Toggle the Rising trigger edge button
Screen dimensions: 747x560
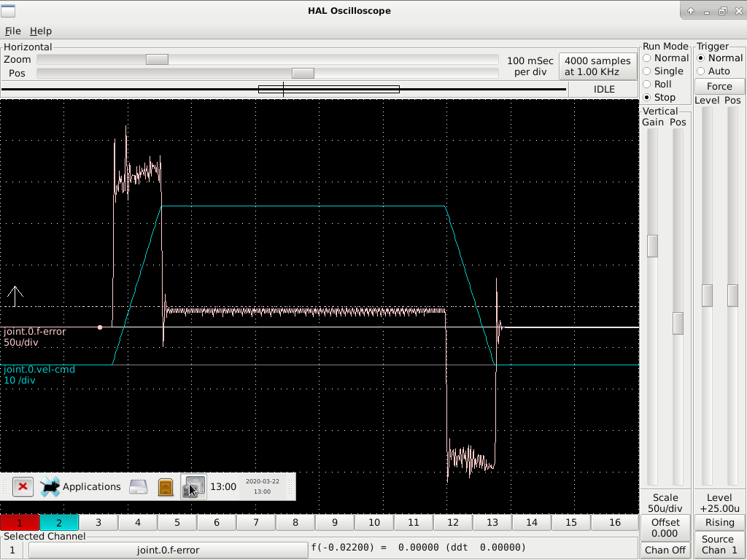point(719,522)
